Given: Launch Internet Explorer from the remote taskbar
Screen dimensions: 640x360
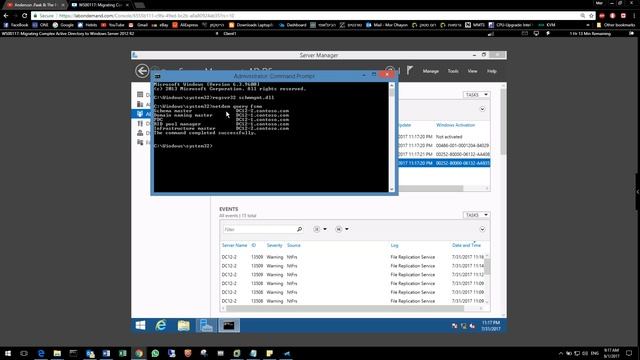Looking at the screenshot, I should [161, 325].
